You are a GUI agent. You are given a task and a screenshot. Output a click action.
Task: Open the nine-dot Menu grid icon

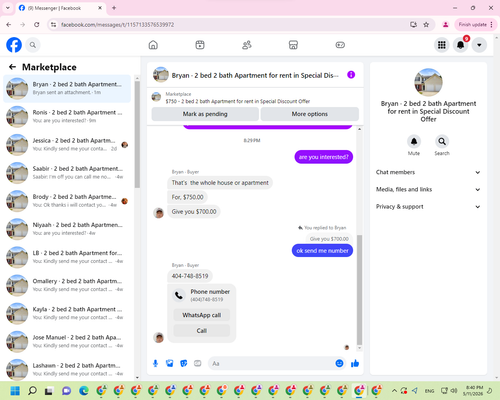442,45
